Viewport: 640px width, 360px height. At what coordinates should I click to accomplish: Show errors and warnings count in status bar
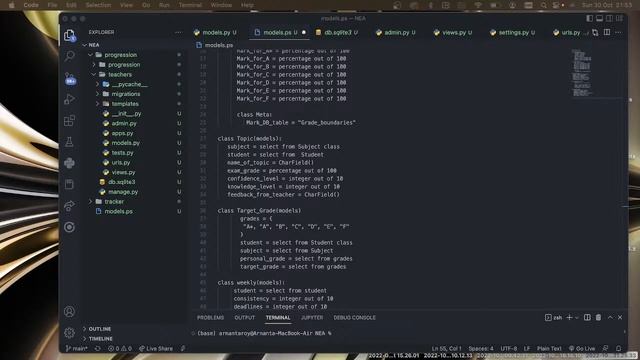point(120,349)
